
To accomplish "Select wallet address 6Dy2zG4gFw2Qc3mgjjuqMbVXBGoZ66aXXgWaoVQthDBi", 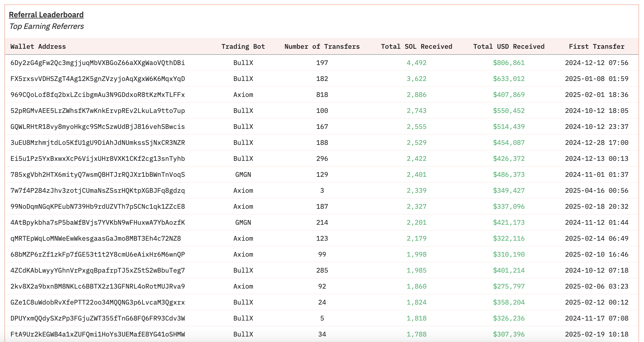I will 98,63.
